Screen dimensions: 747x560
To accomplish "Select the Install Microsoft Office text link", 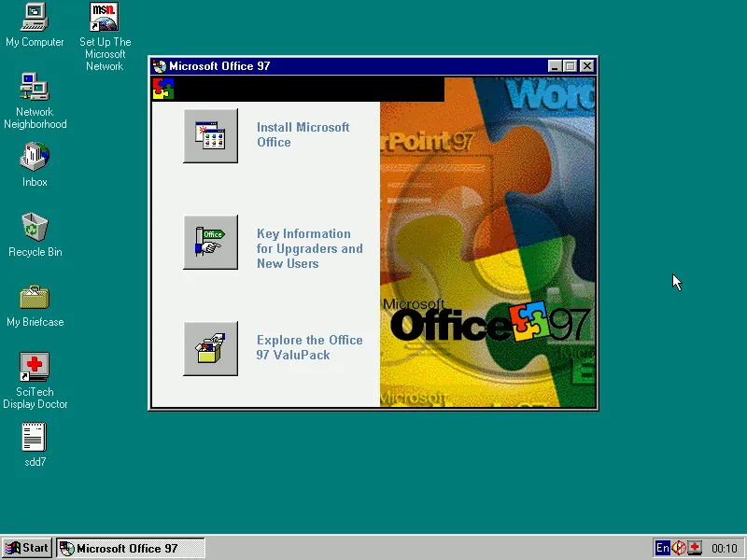I will tap(303, 134).
